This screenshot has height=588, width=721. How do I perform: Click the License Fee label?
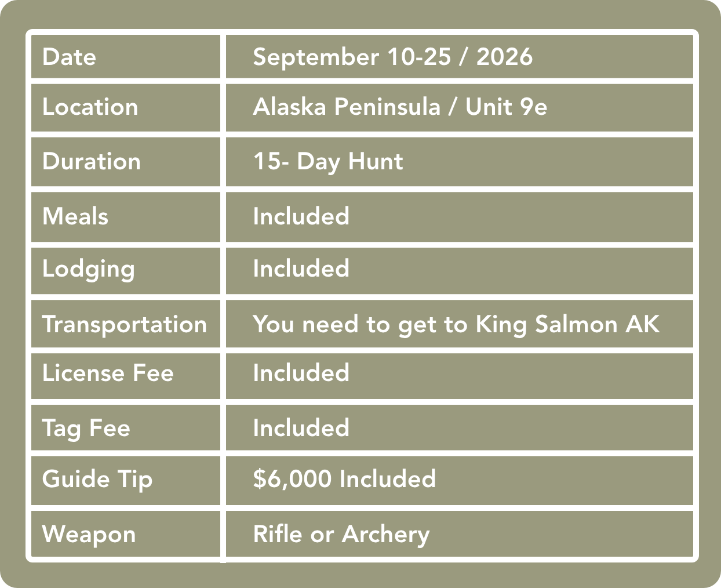click(x=108, y=373)
